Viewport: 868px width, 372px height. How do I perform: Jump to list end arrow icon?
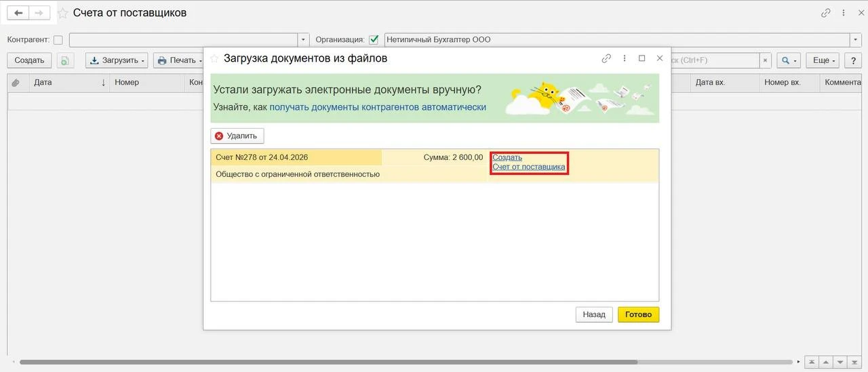tap(855, 362)
